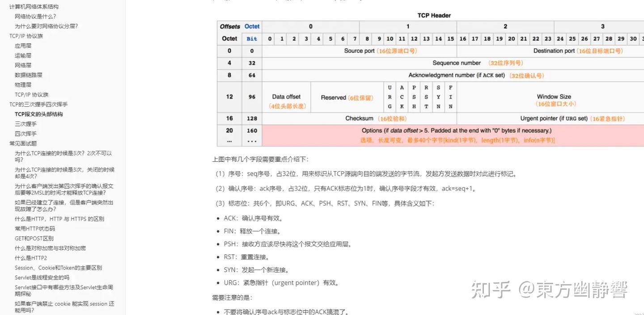
Task: Click bullet PSH:接收方应该尽快将这个报文交给应用层
Action: 288,244
